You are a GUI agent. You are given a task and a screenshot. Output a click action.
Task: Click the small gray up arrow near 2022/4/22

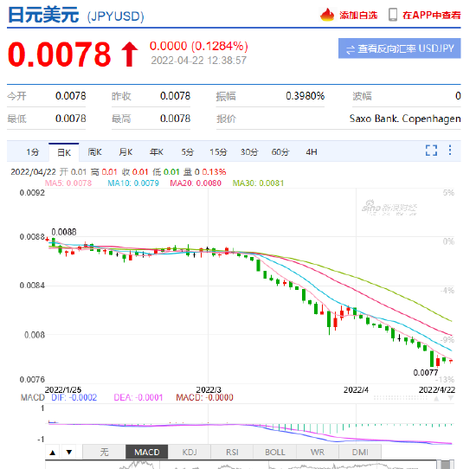pos(436,398)
